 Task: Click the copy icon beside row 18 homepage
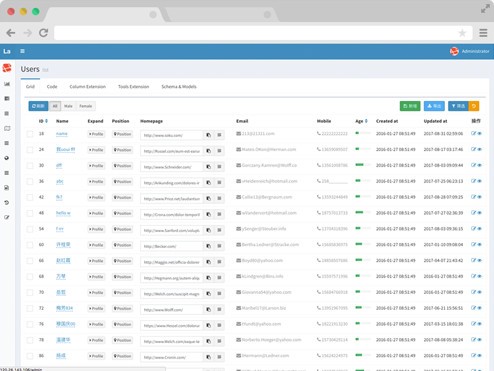coord(209,135)
